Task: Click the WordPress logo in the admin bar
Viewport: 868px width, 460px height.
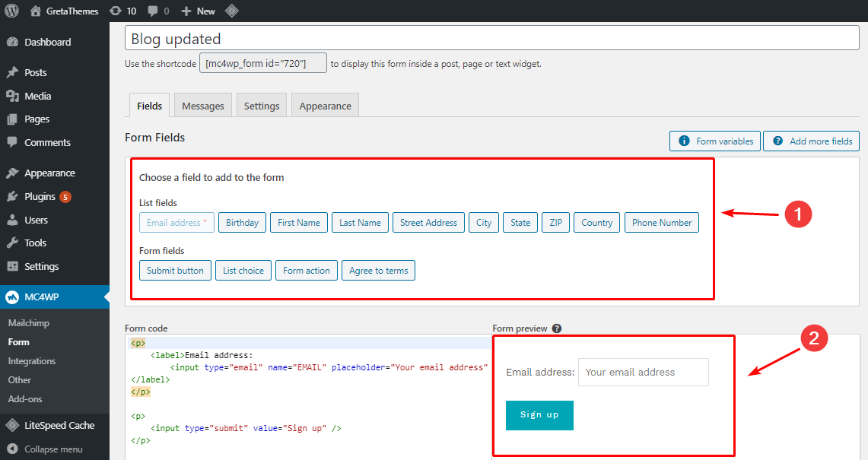Action: click(x=11, y=11)
